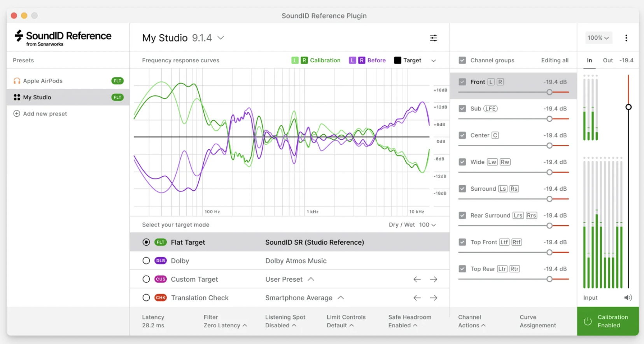Click the speaker icon beside Input
This screenshot has height=344, width=644.
(x=628, y=298)
